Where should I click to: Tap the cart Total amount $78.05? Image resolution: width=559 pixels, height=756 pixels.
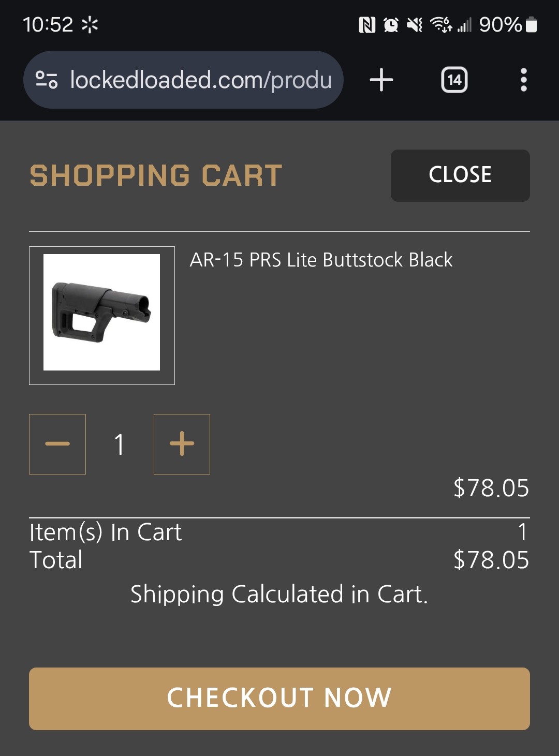pos(491,560)
